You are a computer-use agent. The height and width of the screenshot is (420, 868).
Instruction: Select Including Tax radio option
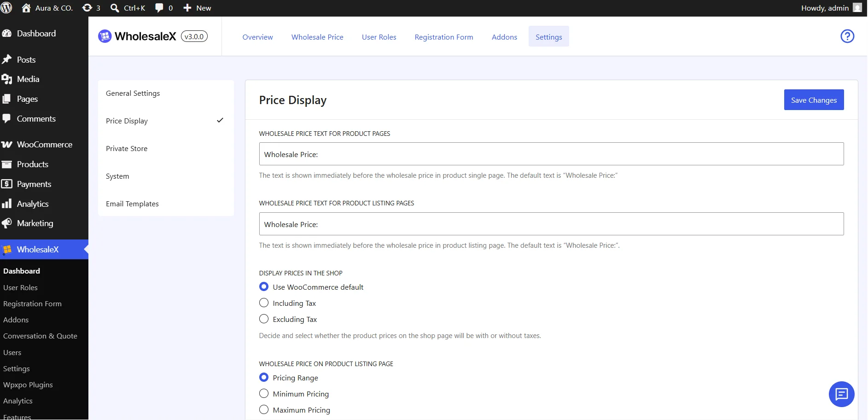coord(264,303)
